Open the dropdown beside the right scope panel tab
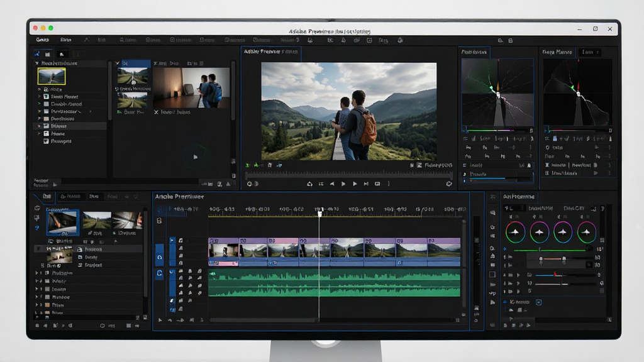 589,52
